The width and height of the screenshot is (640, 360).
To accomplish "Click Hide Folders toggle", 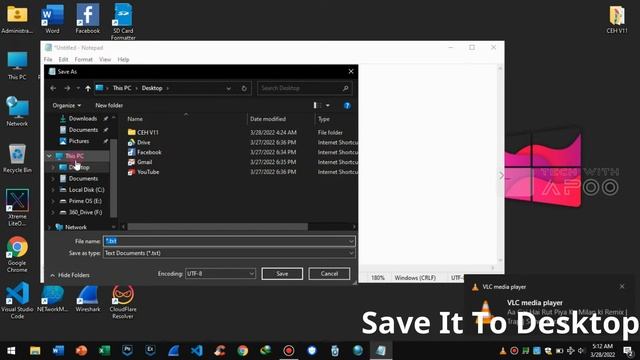I will (70, 275).
